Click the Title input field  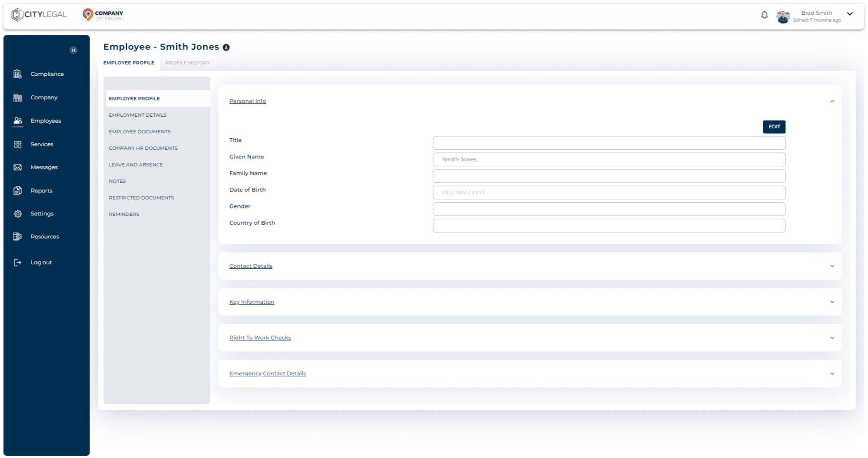[x=609, y=143]
